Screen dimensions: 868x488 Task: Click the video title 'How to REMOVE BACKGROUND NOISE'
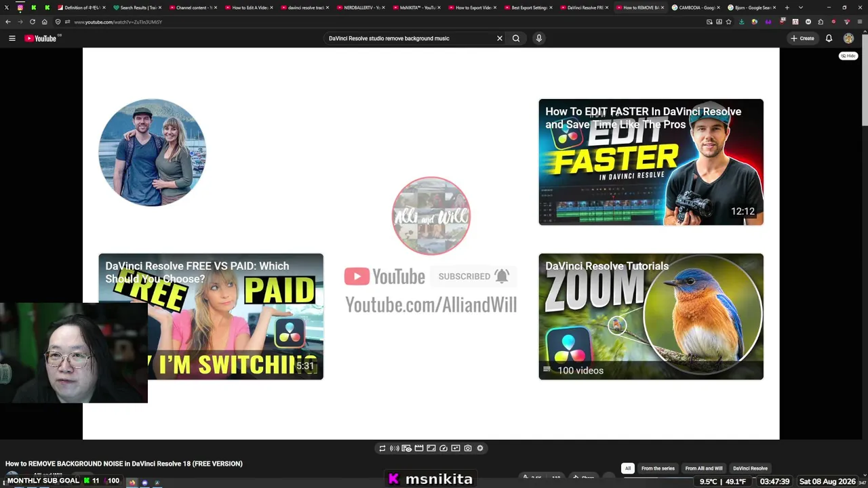pos(124,464)
